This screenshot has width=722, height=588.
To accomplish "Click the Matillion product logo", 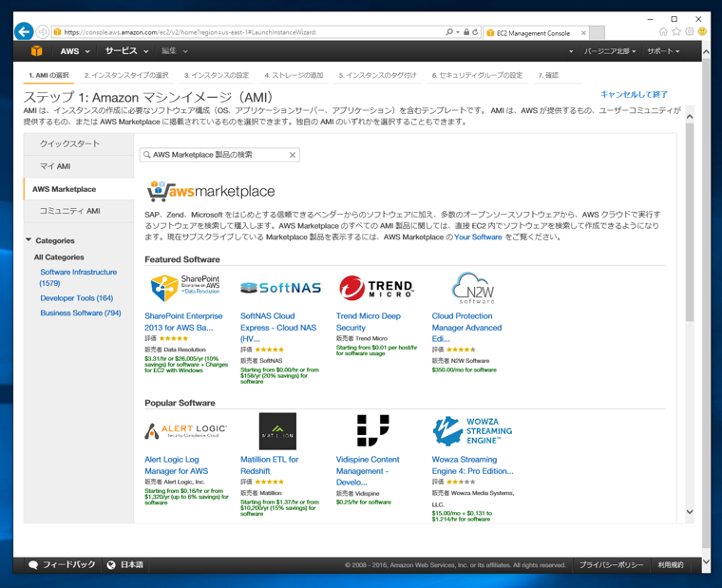I will (277, 431).
